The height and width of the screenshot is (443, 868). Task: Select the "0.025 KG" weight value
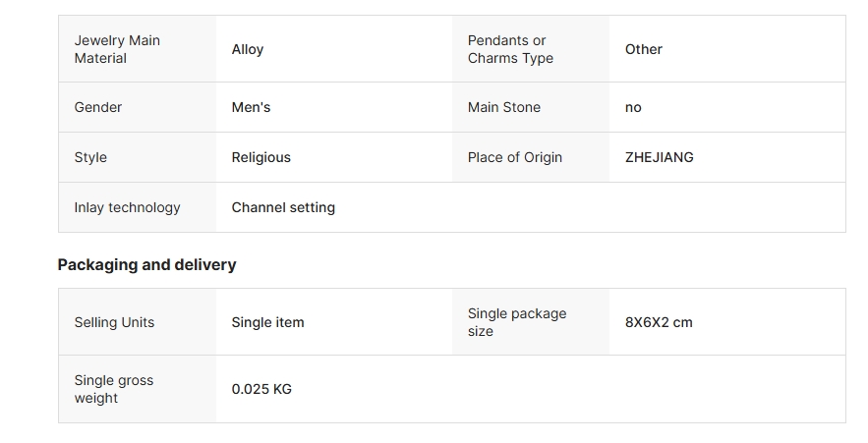tap(261, 389)
